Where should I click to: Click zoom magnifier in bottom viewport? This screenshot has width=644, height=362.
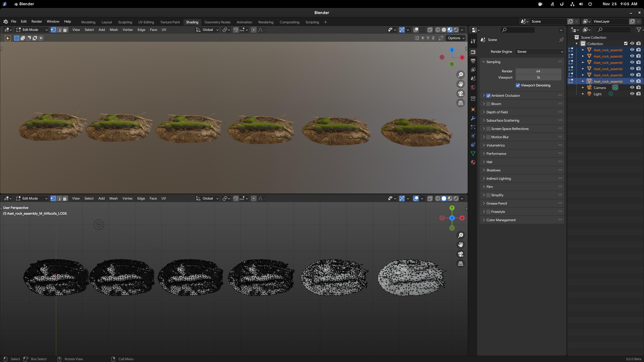pyautogui.click(x=461, y=235)
